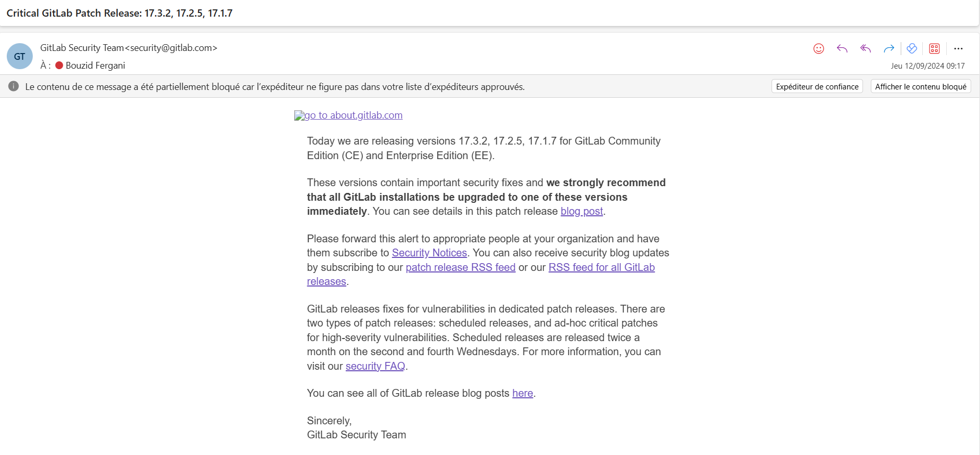Image resolution: width=980 pixels, height=455 pixels.
Task: Reply to the GitLab Security Team email
Action: 842,48
